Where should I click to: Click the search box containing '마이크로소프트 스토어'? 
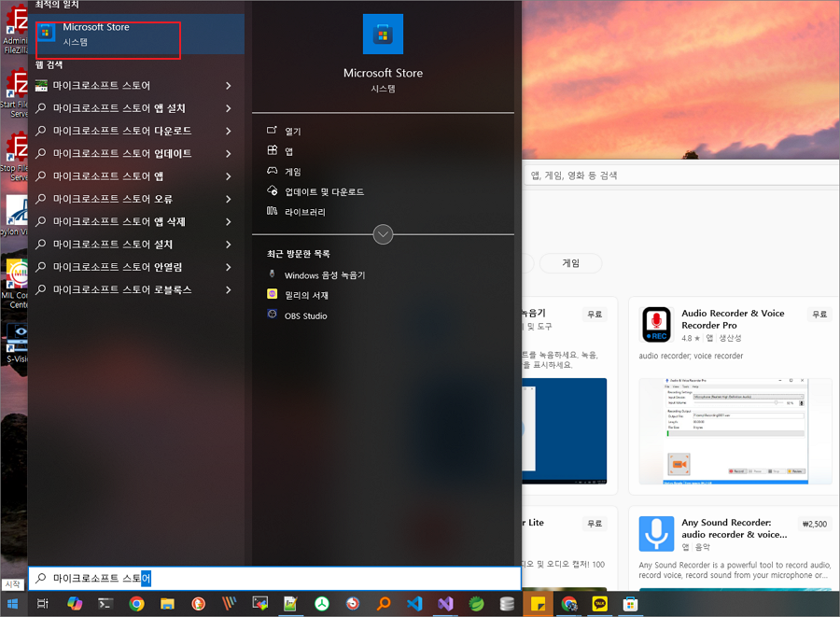tap(274, 579)
